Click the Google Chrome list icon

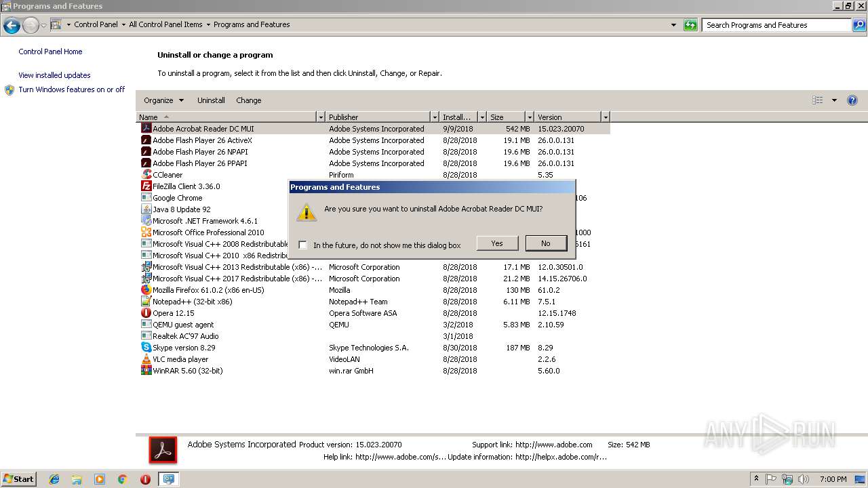coord(146,198)
